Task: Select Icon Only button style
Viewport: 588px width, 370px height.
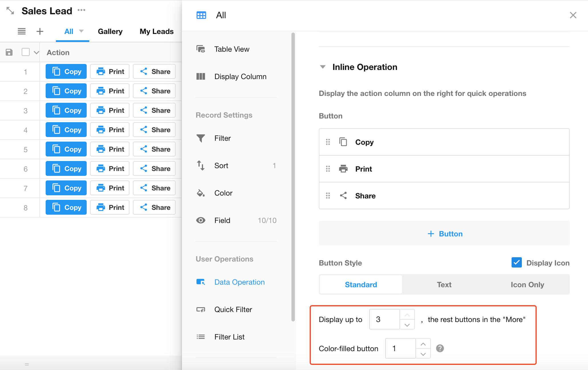Action: (527, 285)
